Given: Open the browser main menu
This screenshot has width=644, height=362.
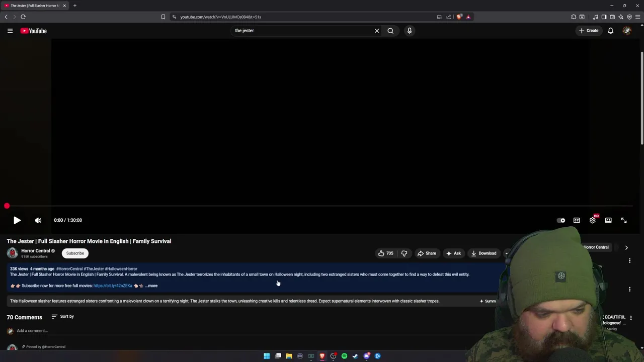Looking at the screenshot, I should coord(638,17).
